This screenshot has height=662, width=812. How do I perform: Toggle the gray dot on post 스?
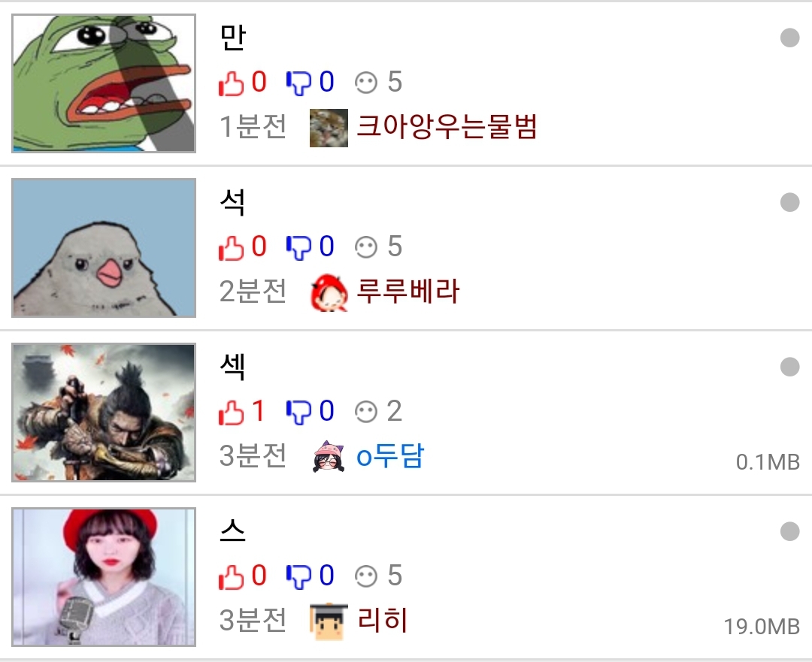coord(789,531)
